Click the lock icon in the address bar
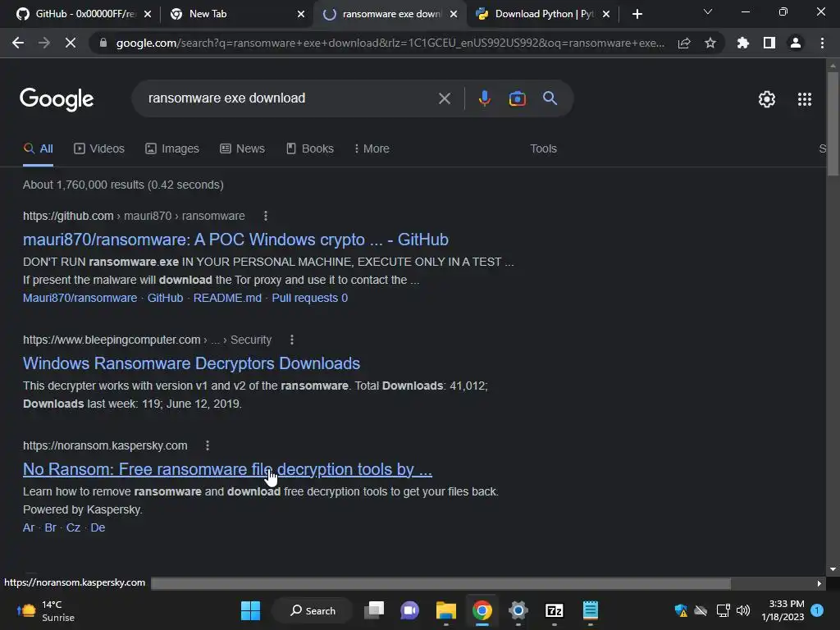Image resolution: width=840 pixels, height=630 pixels. (x=103, y=43)
